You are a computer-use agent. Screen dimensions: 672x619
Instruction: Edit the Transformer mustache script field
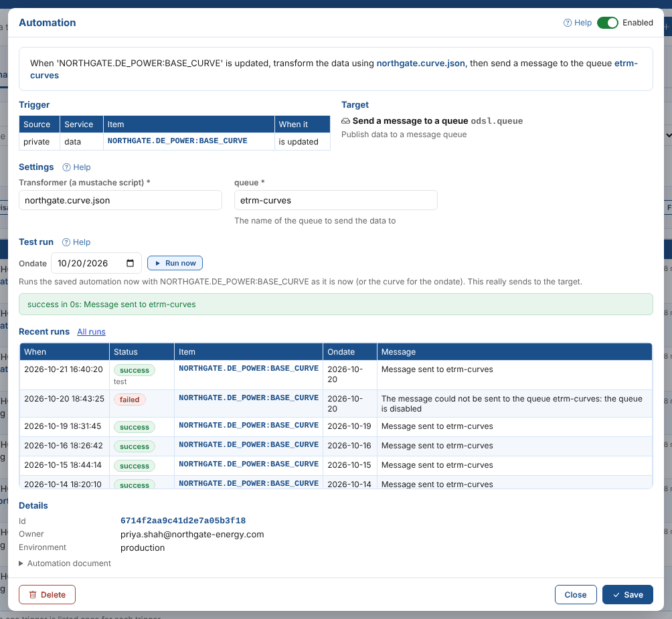120,200
